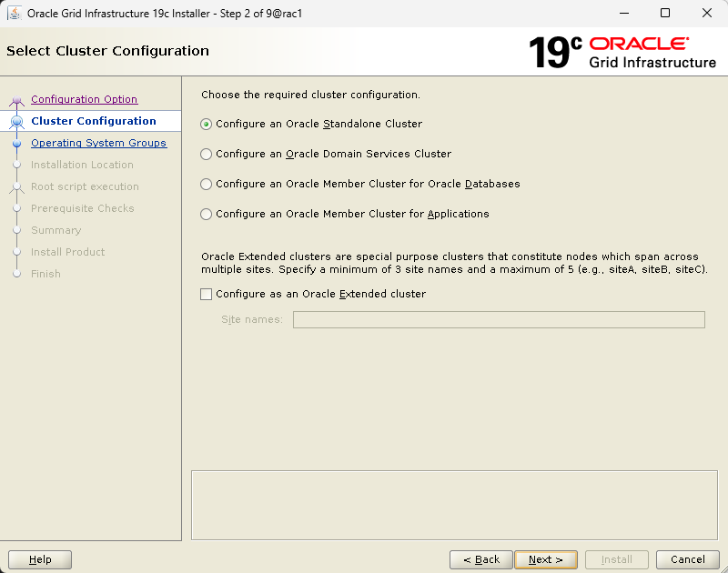Click the Cluster Configuration step marker icon

point(16,122)
